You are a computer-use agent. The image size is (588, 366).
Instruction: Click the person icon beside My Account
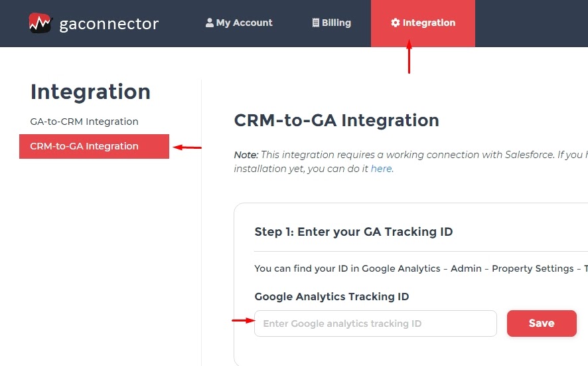click(210, 23)
